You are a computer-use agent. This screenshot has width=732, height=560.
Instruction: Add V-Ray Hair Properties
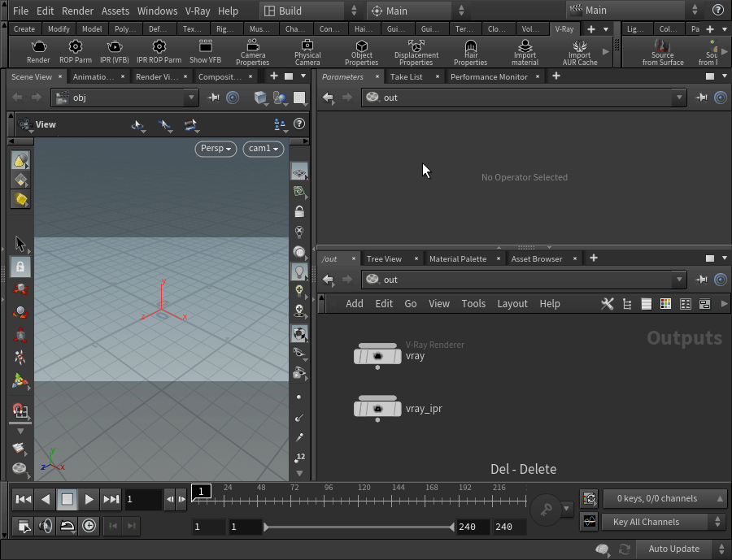point(471,52)
